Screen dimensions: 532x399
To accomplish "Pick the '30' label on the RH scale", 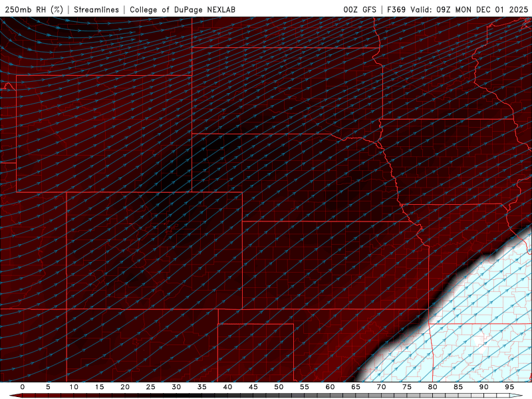I will [x=176, y=387].
